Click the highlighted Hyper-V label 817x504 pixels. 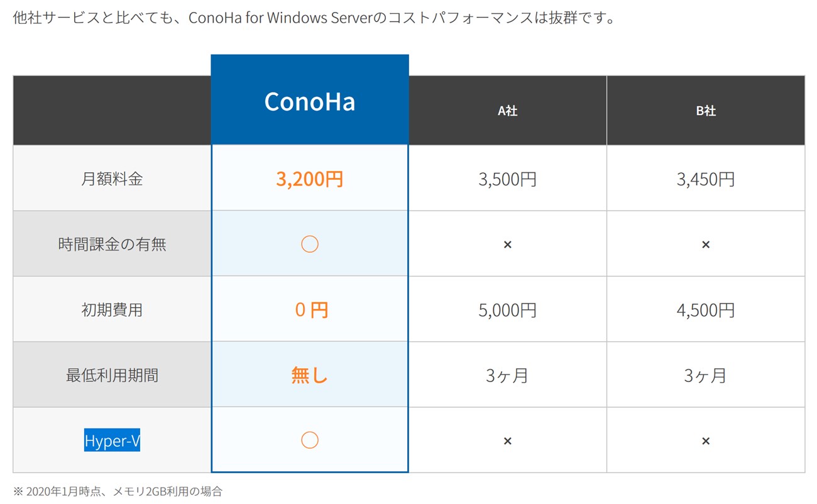tap(112, 441)
